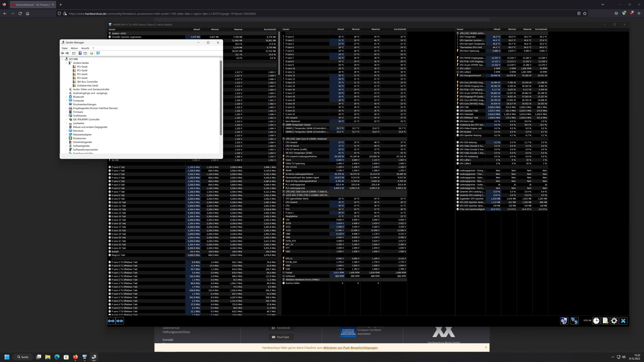Screen dimensions: 644x362
Task: Dismiss the Hardwareluxx push notification banner
Action: click(486, 348)
